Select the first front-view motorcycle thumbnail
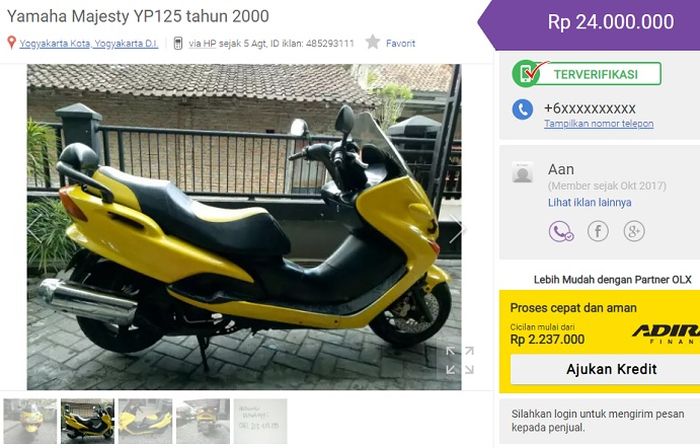700x448 pixels. [30, 421]
